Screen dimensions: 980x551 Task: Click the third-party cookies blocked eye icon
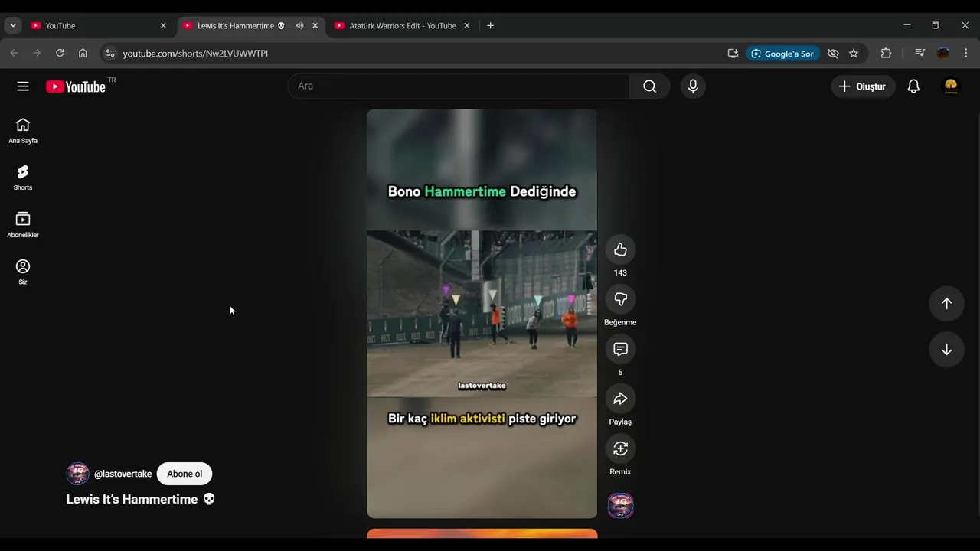point(833,53)
